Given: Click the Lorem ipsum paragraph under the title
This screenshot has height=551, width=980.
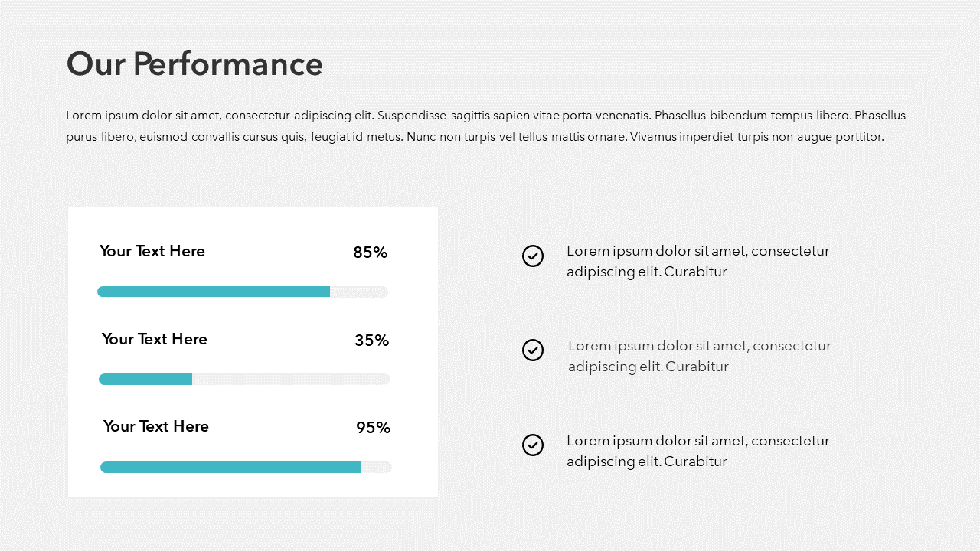Looking at the screenshot, I should pos(485,126).
